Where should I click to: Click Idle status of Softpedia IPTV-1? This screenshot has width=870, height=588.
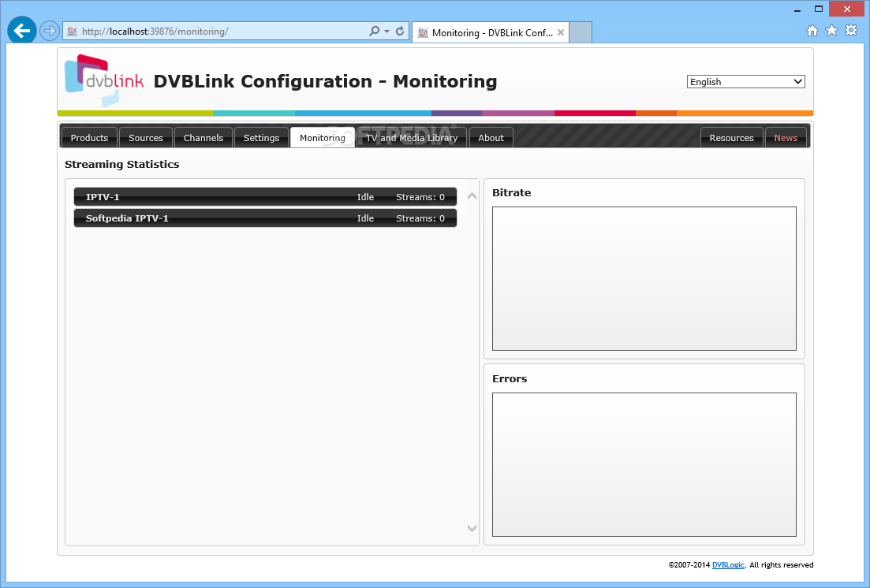365,218
